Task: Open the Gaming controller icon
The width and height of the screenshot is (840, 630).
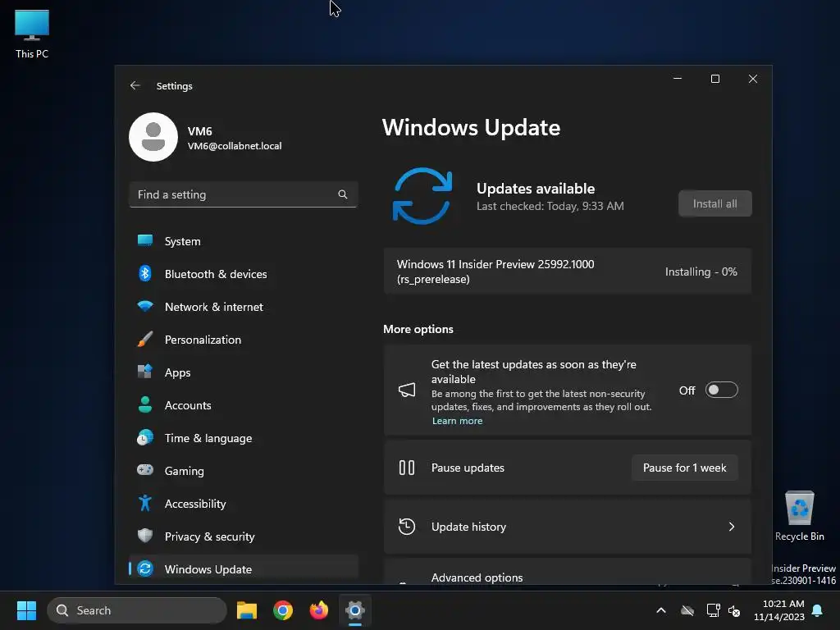Action: [x=145, y=470]
